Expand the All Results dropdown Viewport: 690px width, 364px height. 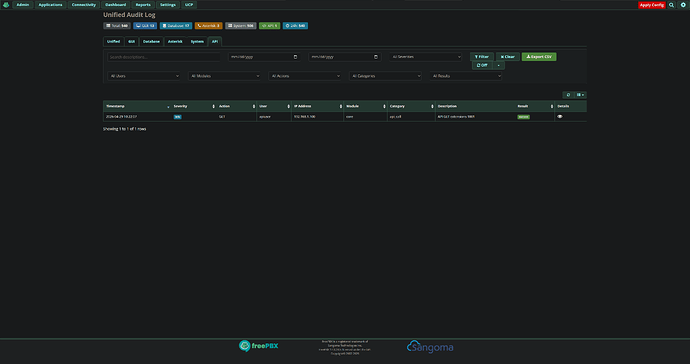466,76
